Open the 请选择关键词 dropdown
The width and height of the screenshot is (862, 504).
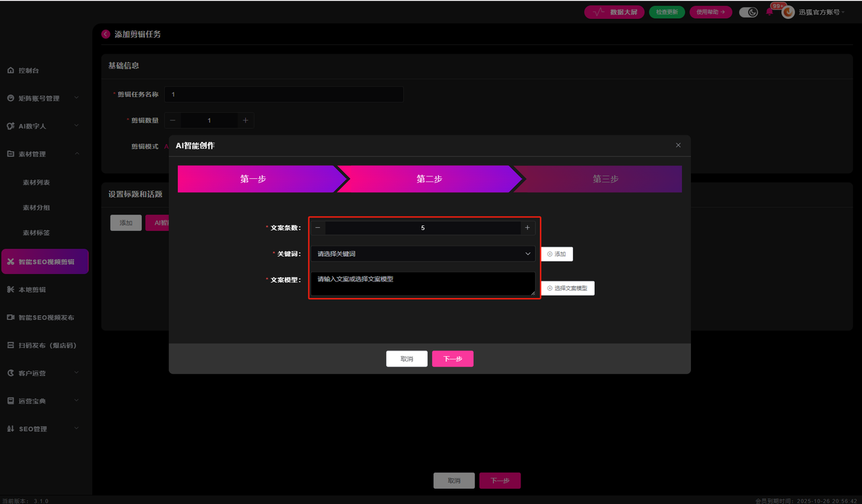click(423, 254)
